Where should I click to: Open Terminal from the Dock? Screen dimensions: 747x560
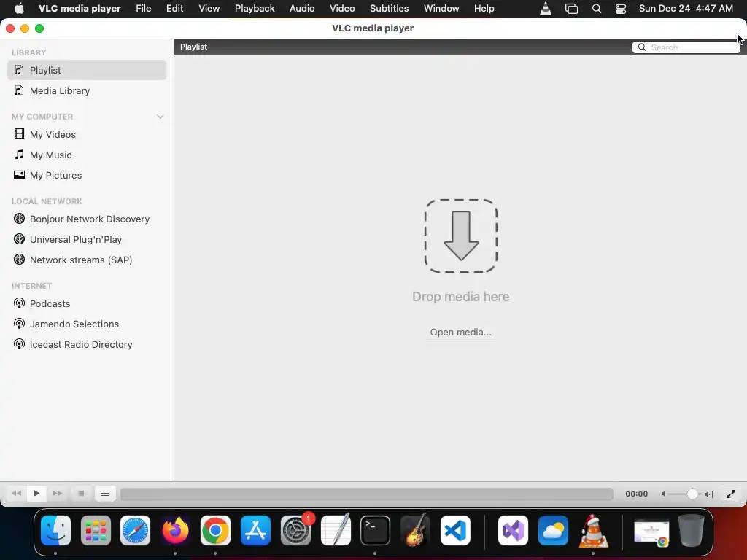[376, 531]
